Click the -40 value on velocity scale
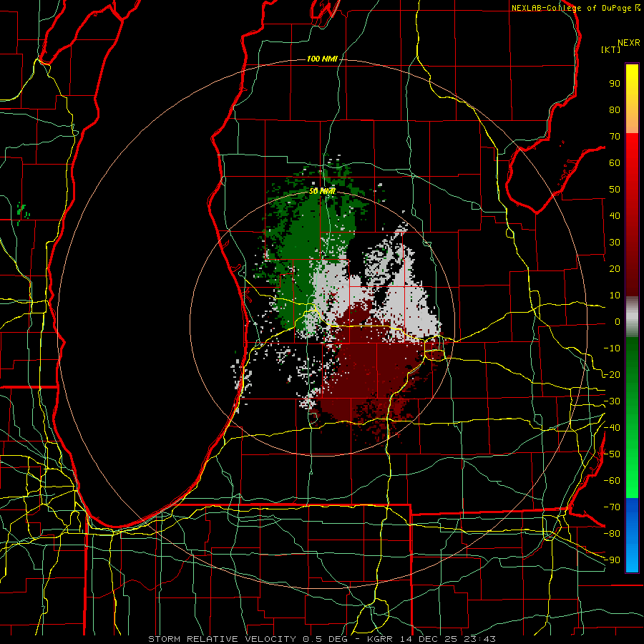 point(612,428)
